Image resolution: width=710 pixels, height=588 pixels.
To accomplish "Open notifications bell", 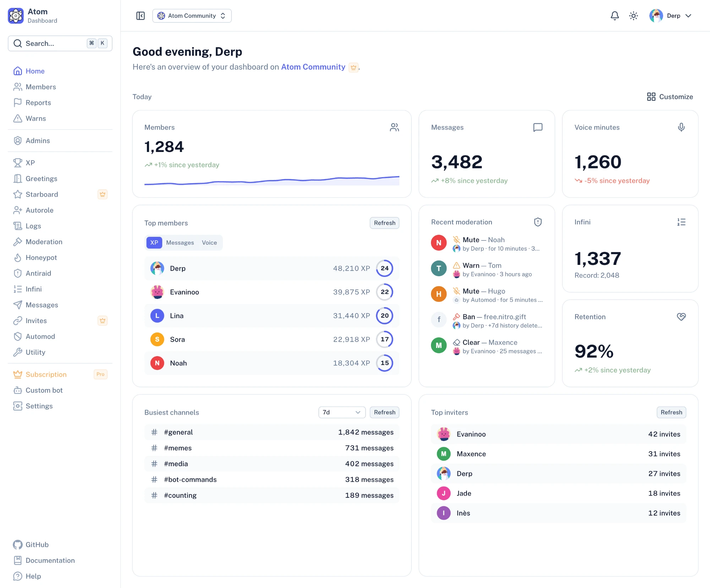I will (x=615, y=16).
